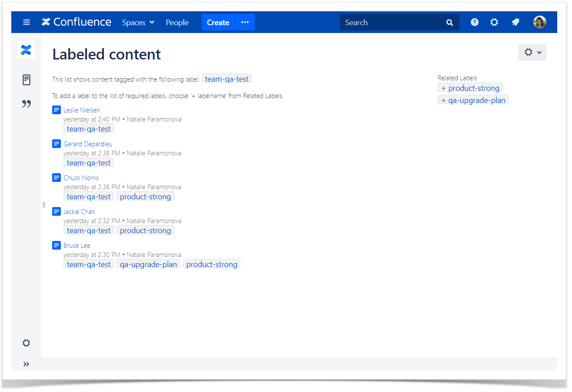Click inside the Search input field
572x392 pixels.
click(x=391, y=22)
